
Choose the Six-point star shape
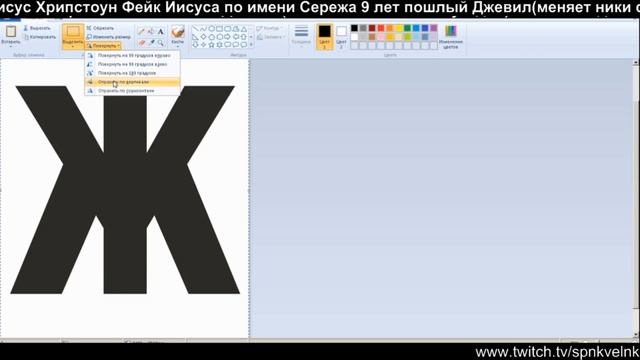220,45
